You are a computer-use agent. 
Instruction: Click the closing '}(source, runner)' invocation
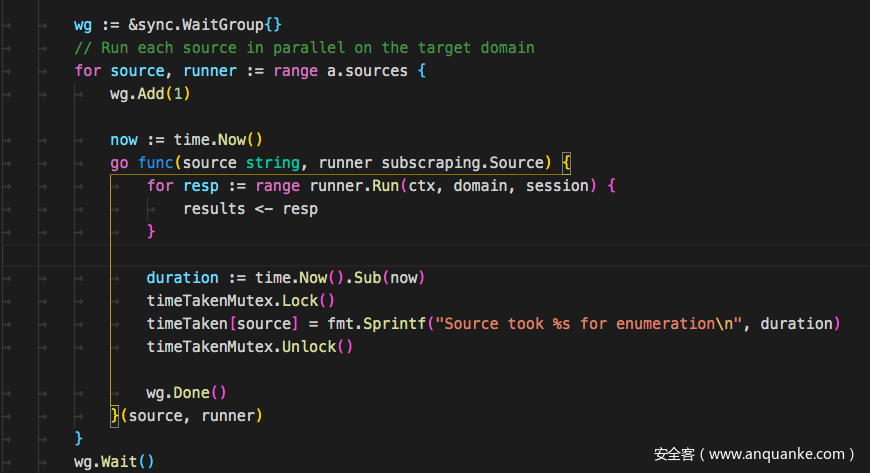[x=186, y=415]
